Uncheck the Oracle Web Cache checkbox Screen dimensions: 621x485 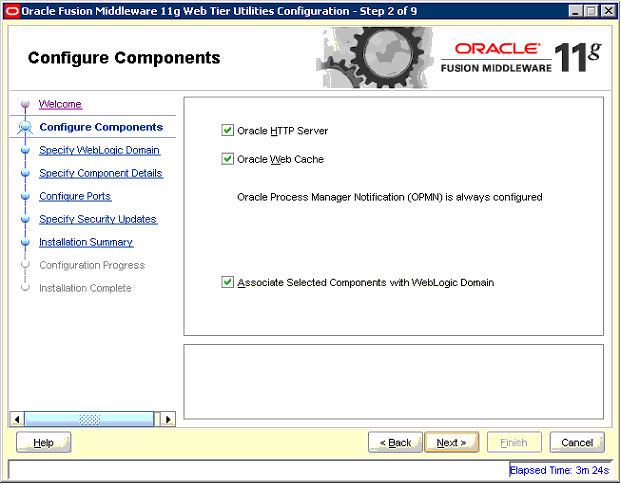point(227,159)
